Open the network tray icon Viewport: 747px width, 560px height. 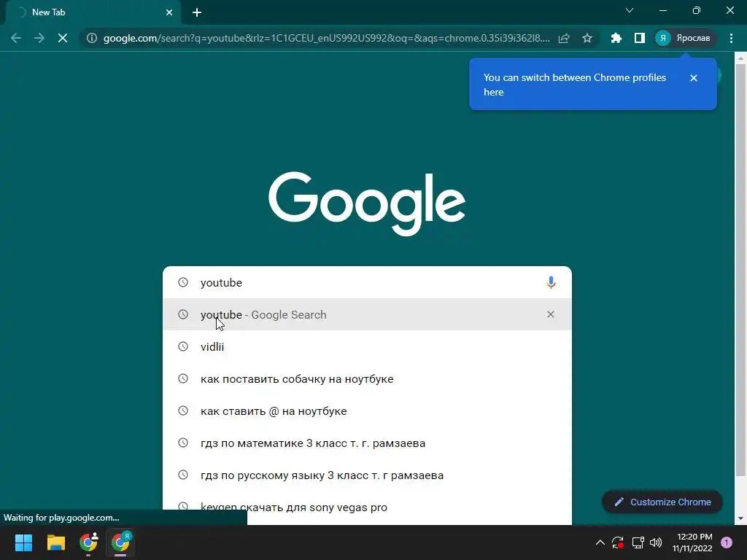tap(638, 542)
